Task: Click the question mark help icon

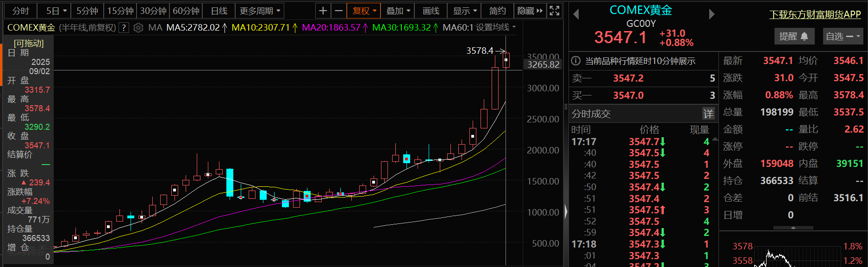Action: (x=124, y=28)
